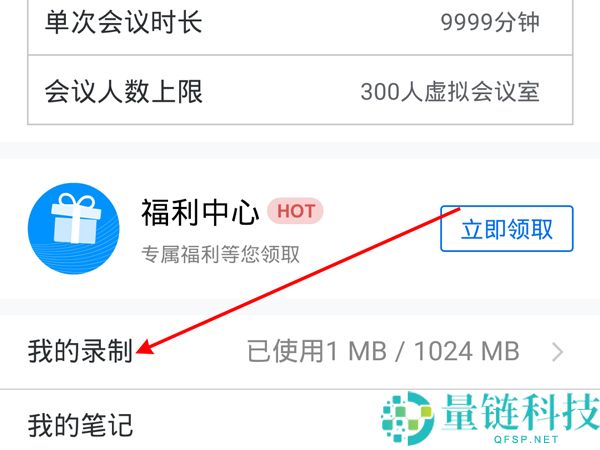Tap the 专属福利等您领取 subtitle text
Image resolution: width=600 pixels, height=450 pixels.
pyautogui.click(x=220, y=254)
